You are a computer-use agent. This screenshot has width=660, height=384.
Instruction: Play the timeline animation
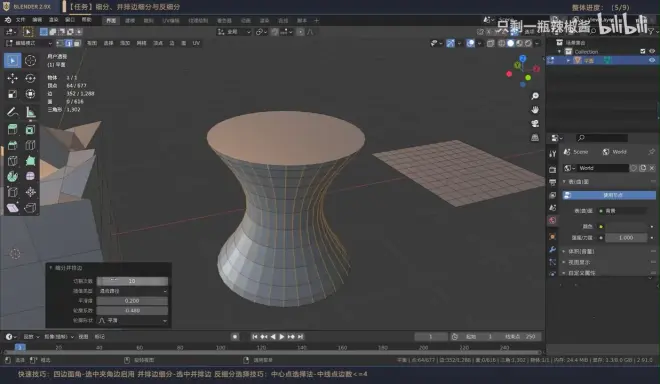[282, 336]
